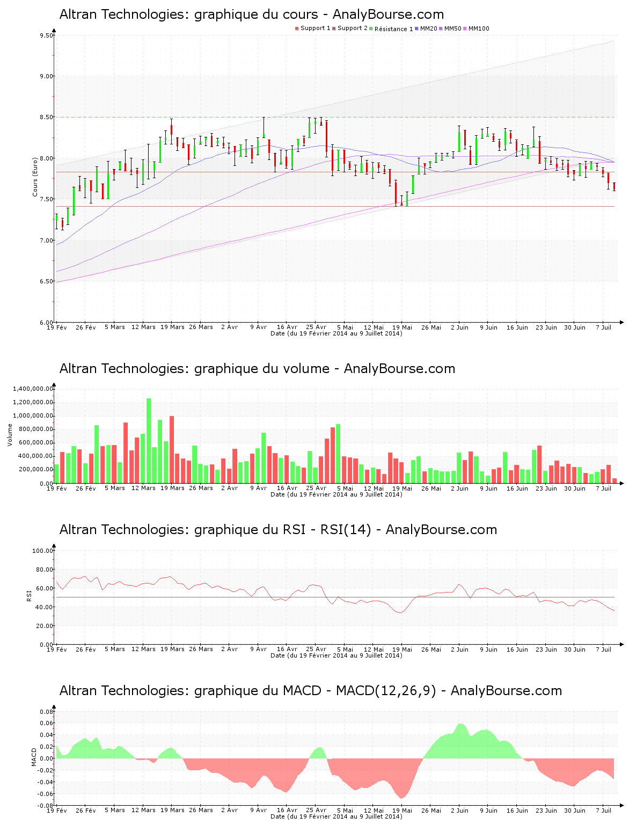
Task: Click the 9.50 value on the price axis
Action: point(47,35)
